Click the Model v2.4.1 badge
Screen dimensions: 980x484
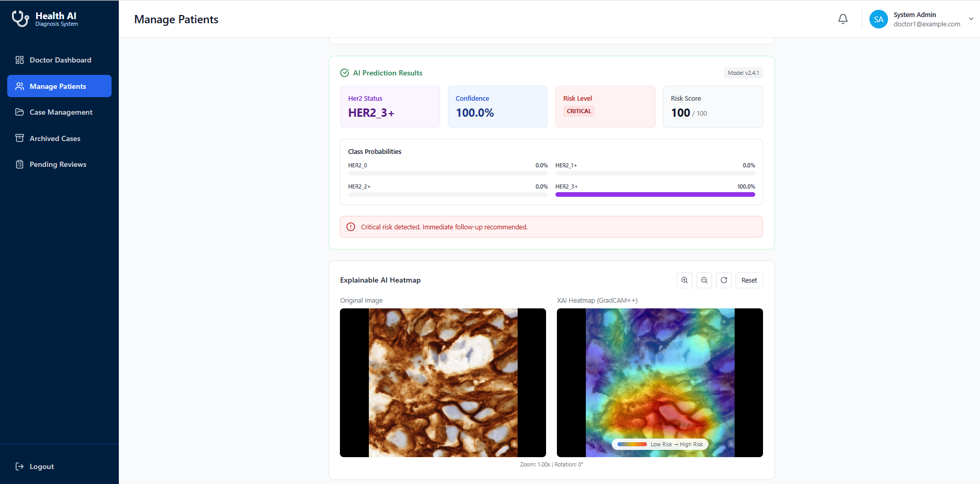(x=743, y=73)
